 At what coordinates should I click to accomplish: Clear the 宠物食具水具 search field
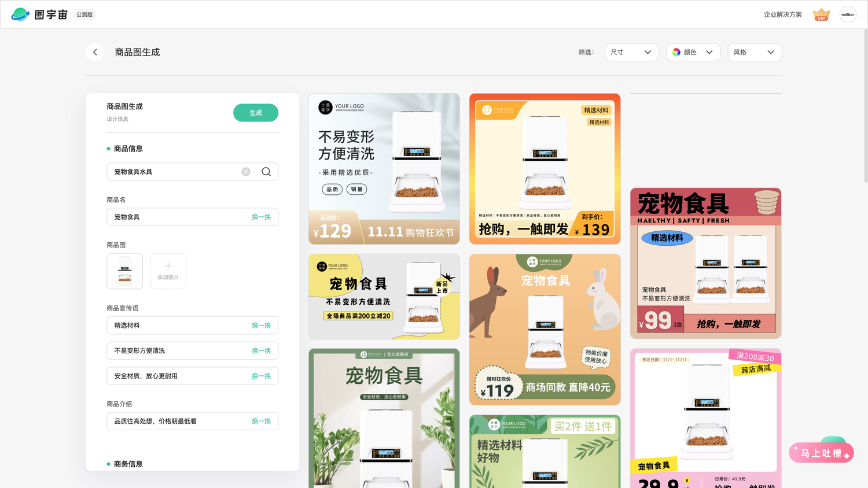246,172
